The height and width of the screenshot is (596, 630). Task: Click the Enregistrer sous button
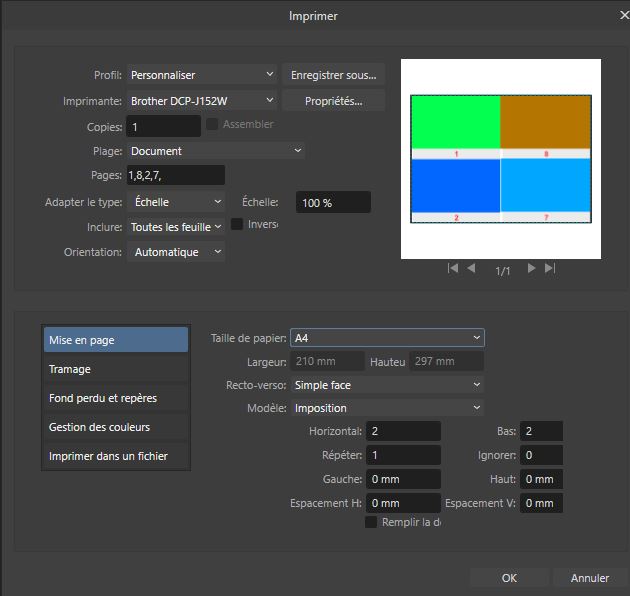333,75
